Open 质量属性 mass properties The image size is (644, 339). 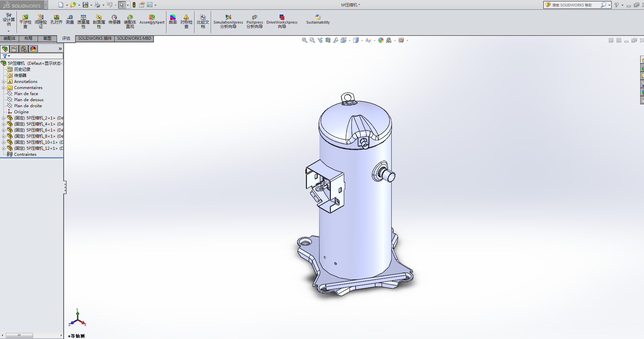[x=83, y=21]
